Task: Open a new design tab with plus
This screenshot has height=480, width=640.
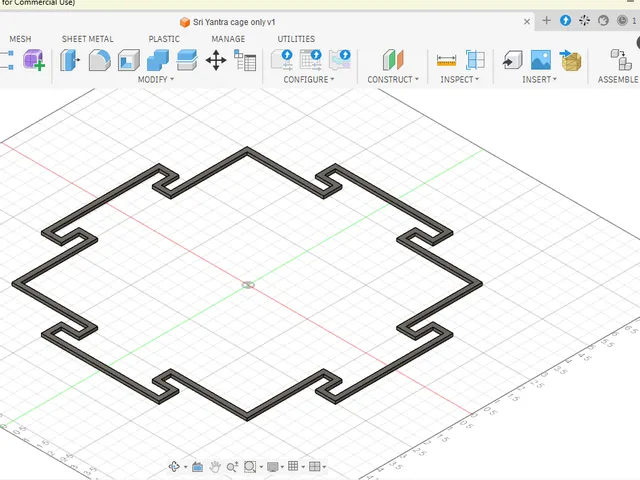Action: point(547,20)
